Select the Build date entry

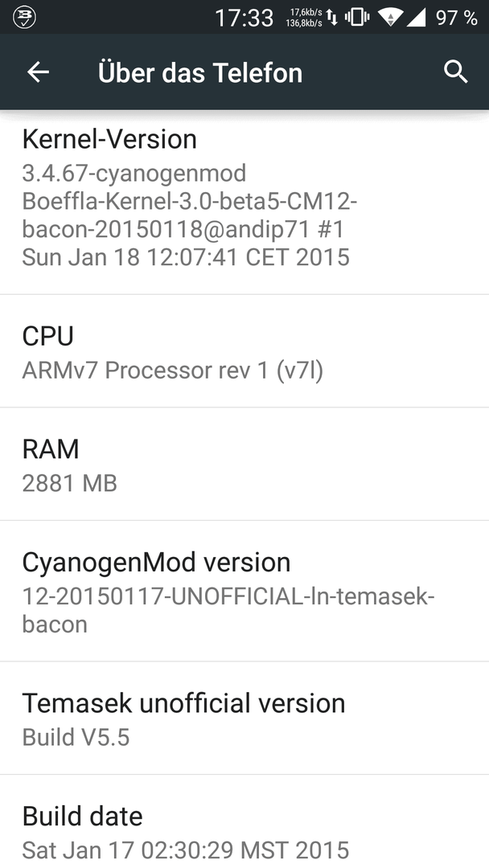(x=244, y=821)
